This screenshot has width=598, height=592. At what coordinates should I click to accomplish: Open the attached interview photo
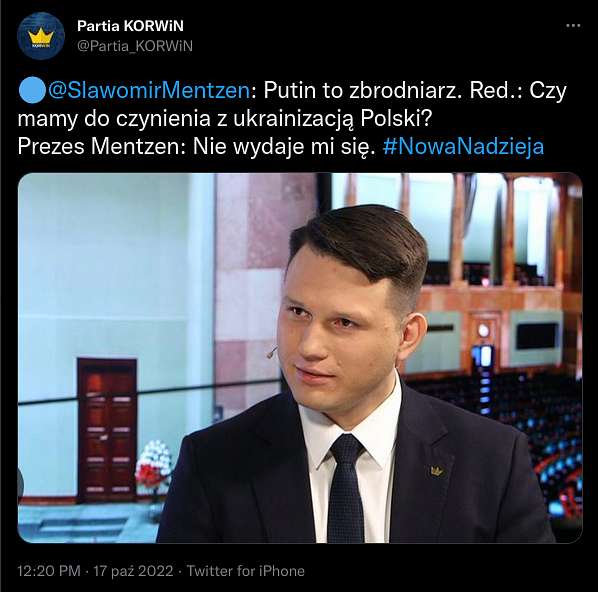(300, 358)
